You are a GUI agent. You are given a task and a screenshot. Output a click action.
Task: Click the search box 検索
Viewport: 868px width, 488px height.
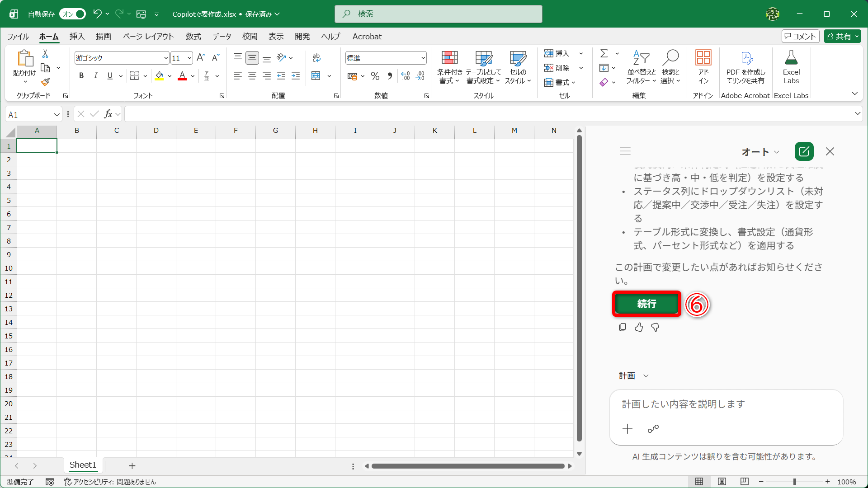pyautogui.click(x=438, y=14)
